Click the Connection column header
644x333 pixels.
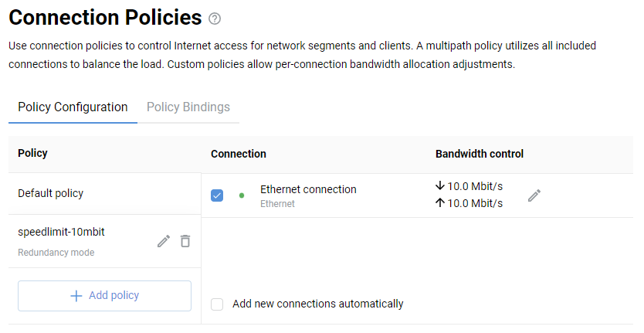pyautogui.click(x=239, y=154)
